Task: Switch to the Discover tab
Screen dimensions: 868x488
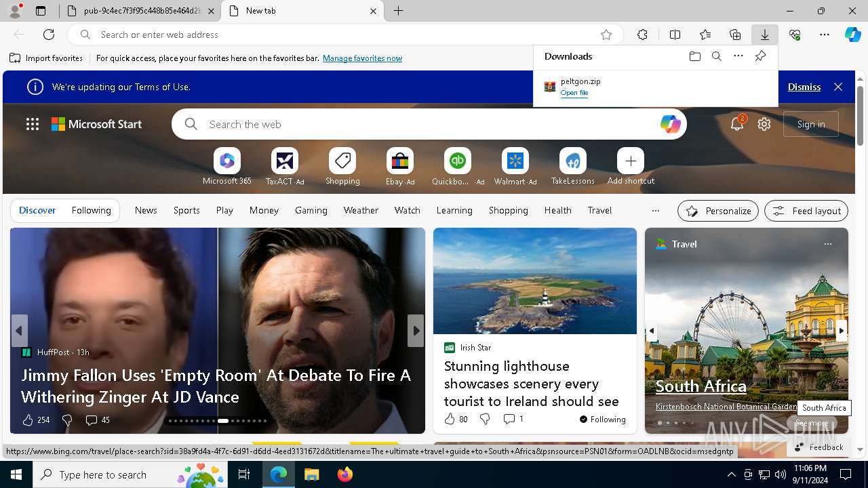Action: click(37, 210)
